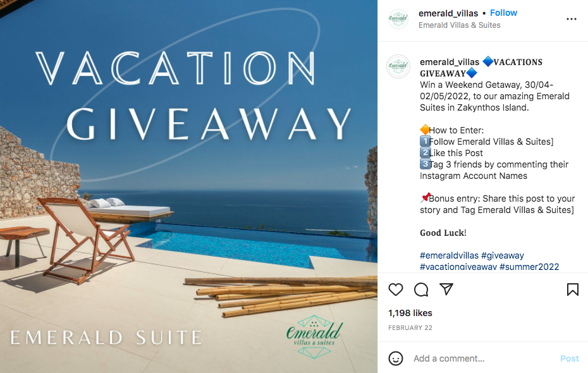Viewport: 588px width, 373px height.
Task: Open the emoji picker smiley icon
Action: click(x=396, y=358)
